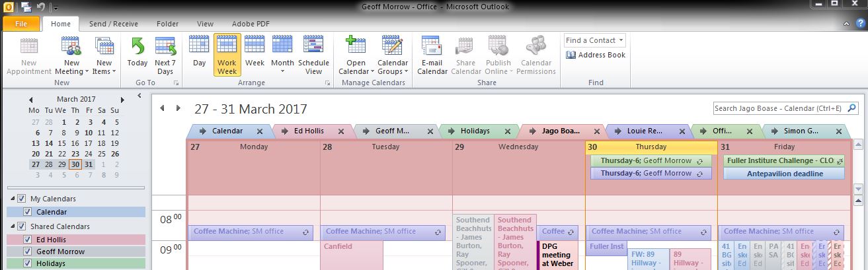Go forward to next week arrow
Image resolution: width=868 pixels, height=270 pixels.
(178, 108)
